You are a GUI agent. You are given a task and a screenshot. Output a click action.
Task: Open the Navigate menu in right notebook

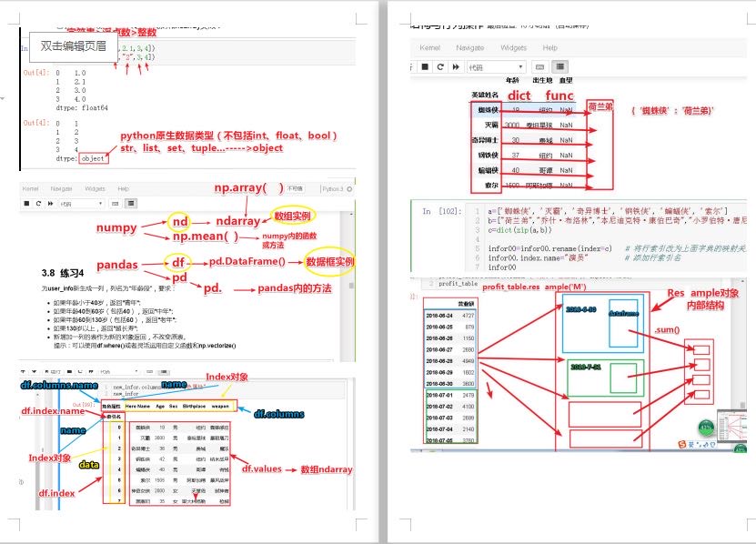click(x=470, y=47)
